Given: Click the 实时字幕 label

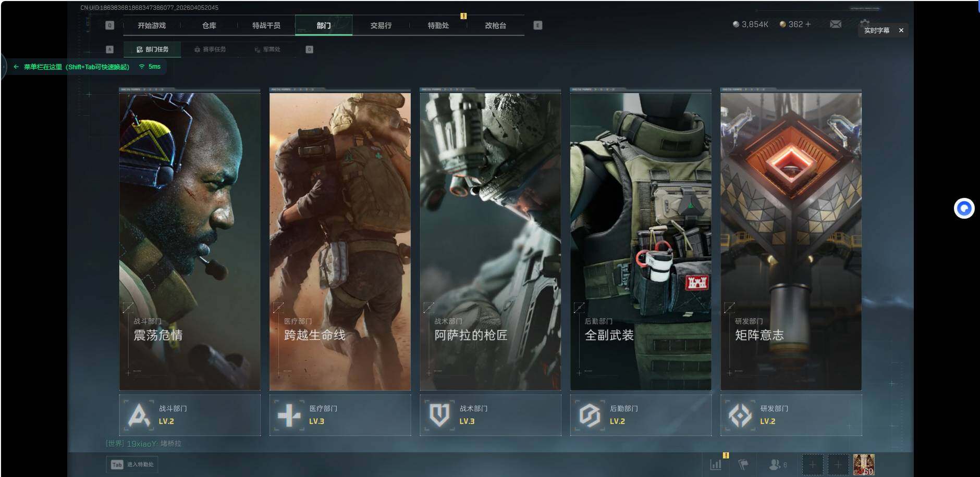Looking at the screenshot, I should (x=877, y=30).
